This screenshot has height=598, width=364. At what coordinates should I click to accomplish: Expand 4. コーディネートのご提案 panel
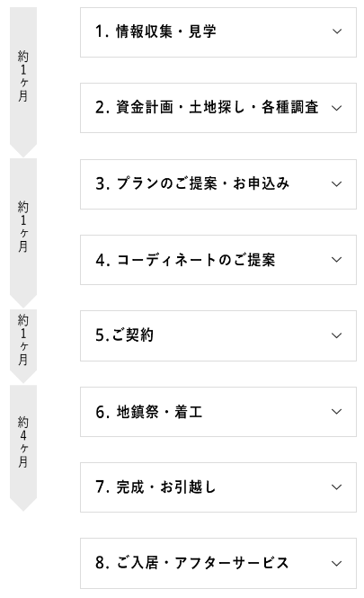click(218, 260)
